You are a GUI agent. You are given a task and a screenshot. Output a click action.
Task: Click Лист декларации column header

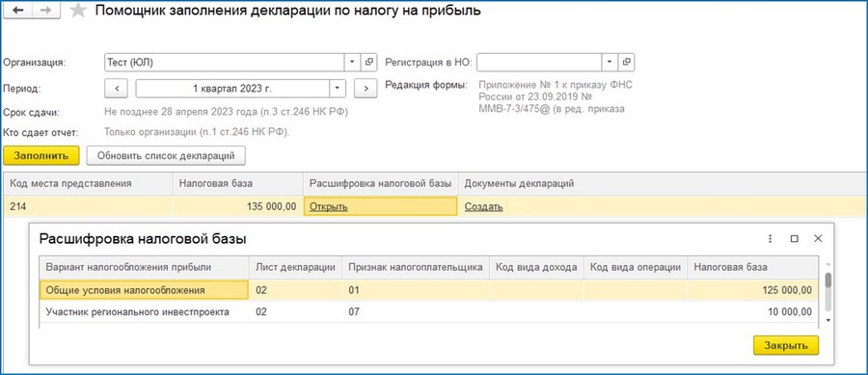click(x=296, y=267)
